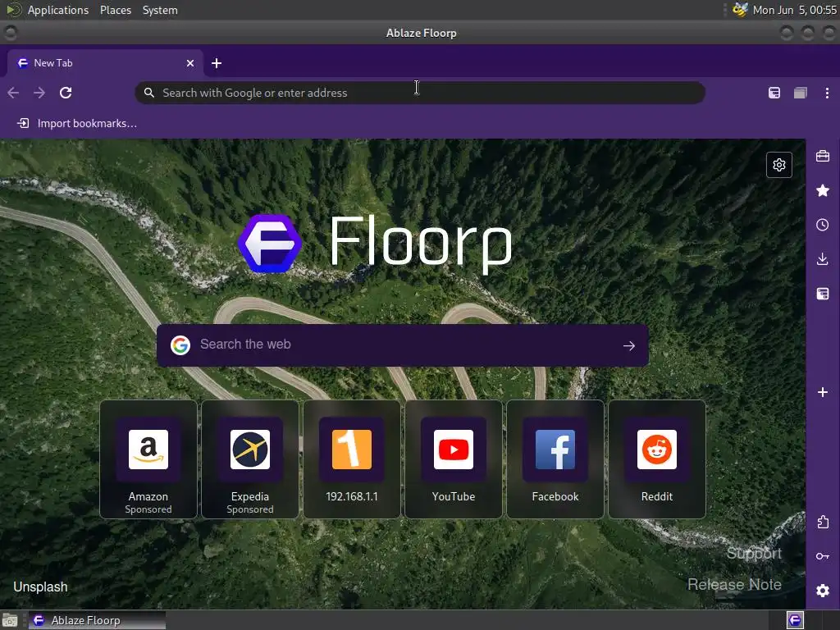Add a new sidebar panel with plus
This screenshot has width=840, height=630.
(823, 392)
